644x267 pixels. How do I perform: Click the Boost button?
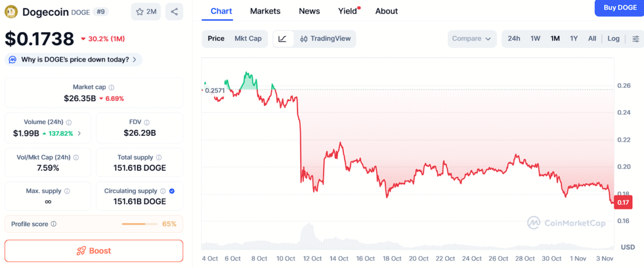(x=94, y=251)
